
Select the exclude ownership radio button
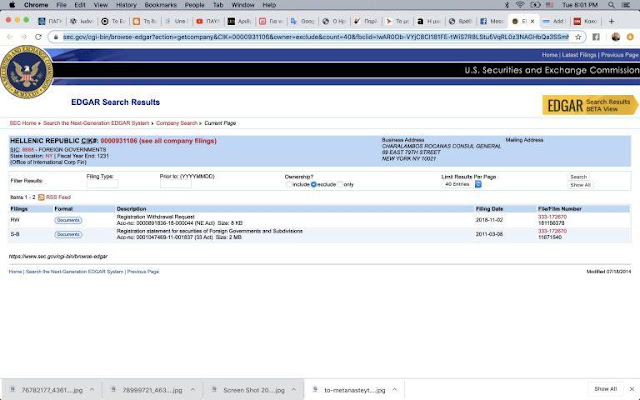(313, 184)
